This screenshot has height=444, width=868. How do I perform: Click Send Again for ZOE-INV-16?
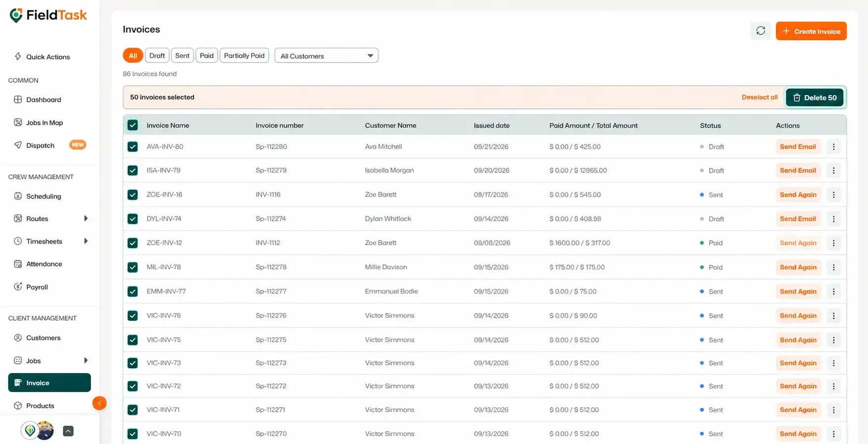798,195
